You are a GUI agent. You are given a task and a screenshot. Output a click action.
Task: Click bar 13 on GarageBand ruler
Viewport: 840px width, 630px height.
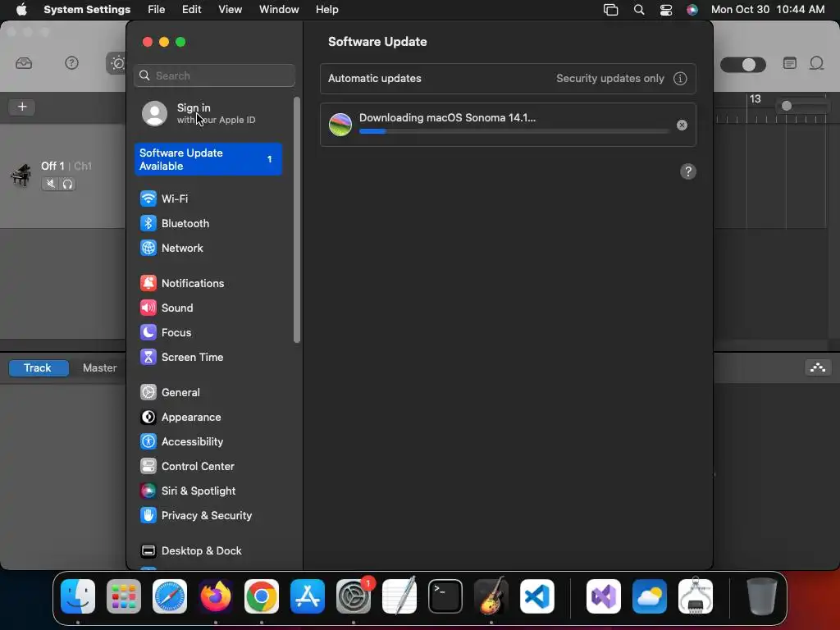(755, 99)
